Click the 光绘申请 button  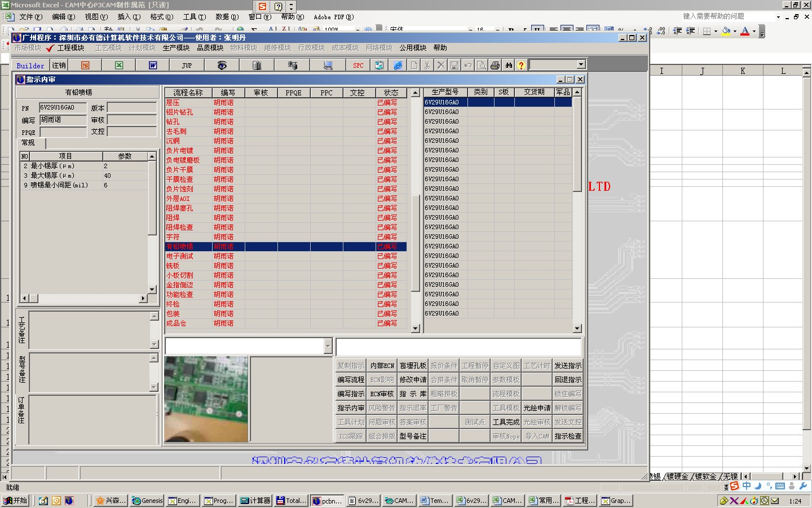pos(537,408)
